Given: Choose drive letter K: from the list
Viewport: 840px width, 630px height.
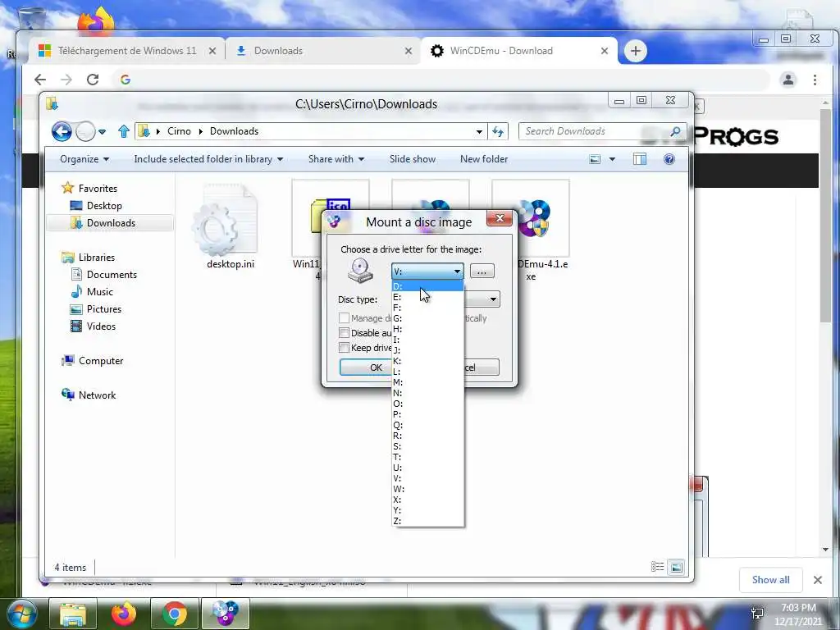Looking at the screenshot, I should coord(427,361).
